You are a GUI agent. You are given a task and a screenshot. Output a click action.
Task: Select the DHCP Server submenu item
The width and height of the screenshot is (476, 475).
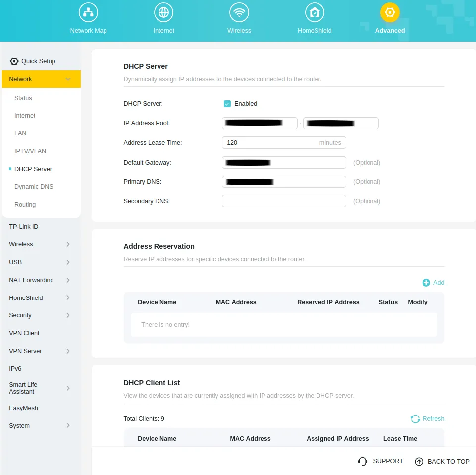[33, 169]
